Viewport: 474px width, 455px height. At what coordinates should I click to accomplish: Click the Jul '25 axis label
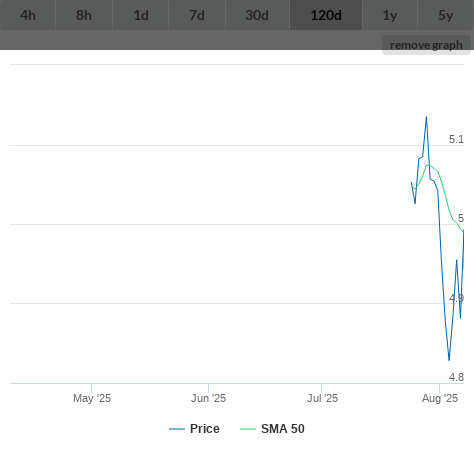point(322,398)
